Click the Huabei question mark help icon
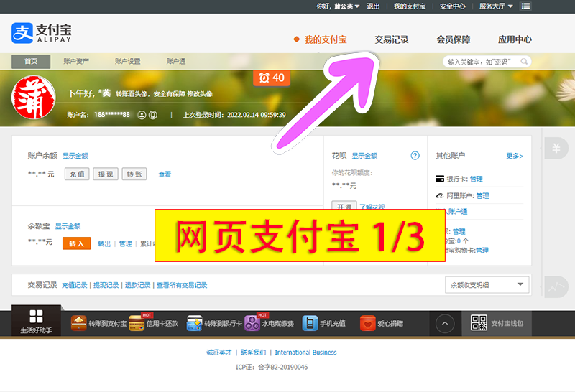Viewport: 575px width, 392px height. [x=415, y=156]
